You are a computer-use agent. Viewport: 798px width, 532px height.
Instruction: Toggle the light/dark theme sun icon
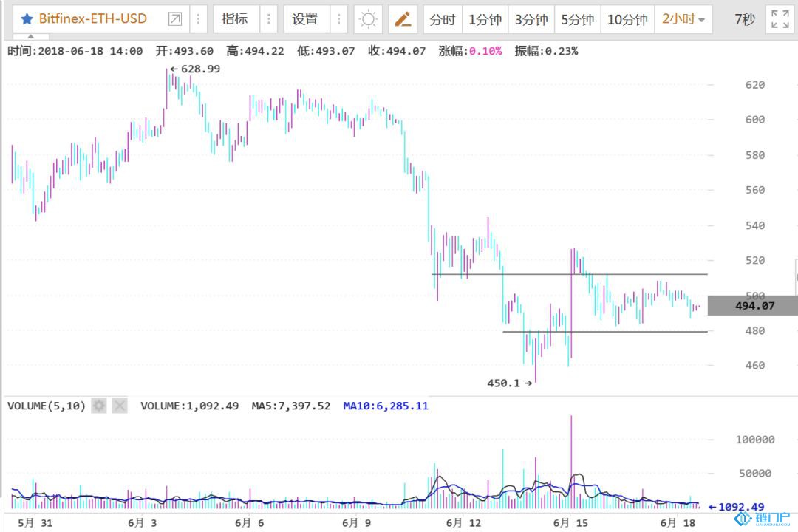[368, 19]
